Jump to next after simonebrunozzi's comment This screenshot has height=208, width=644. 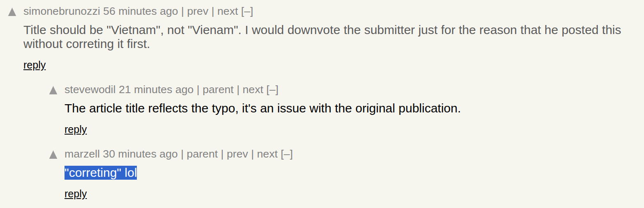(x=228, y=11)
